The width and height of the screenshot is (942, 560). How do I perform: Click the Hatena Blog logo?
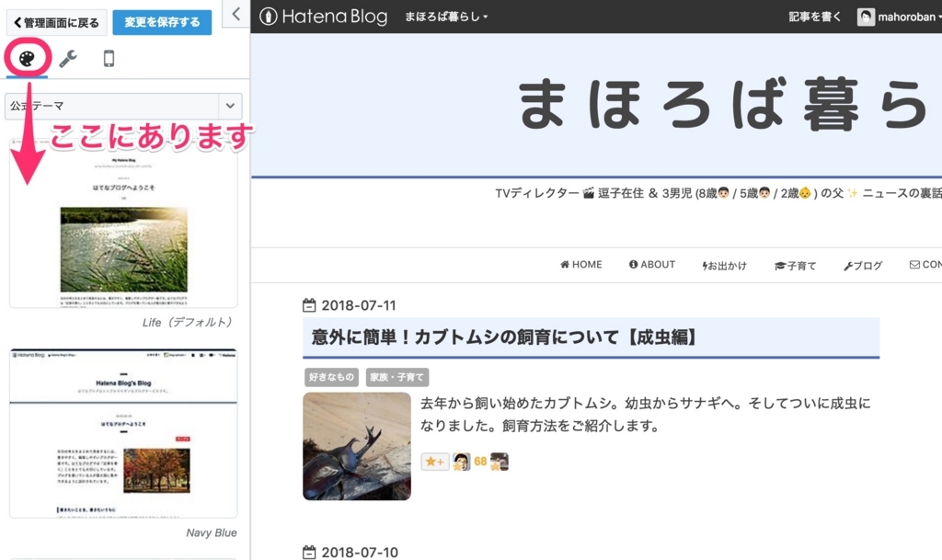pos(323,17)
